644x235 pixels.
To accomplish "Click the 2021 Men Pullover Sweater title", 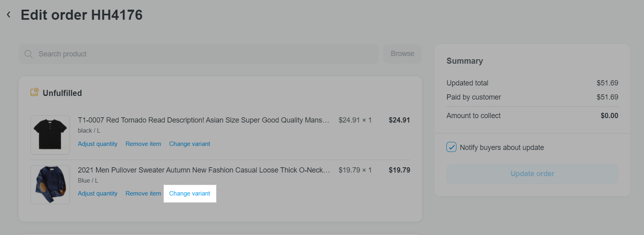I will tap(204, 170).
